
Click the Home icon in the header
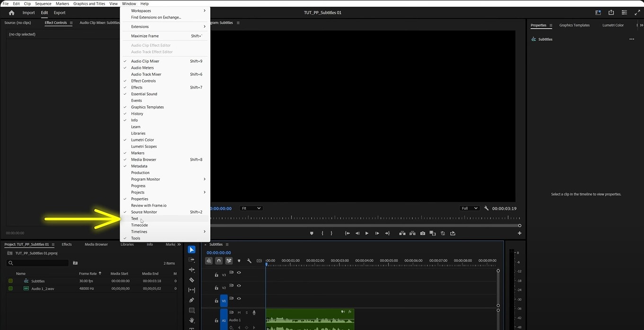[x=11, y=13]
